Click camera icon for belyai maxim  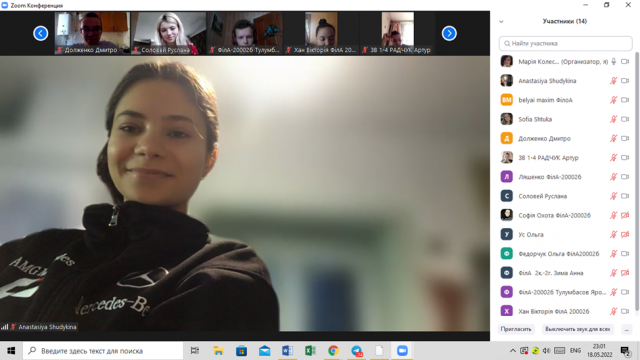[x=625, y=100]
